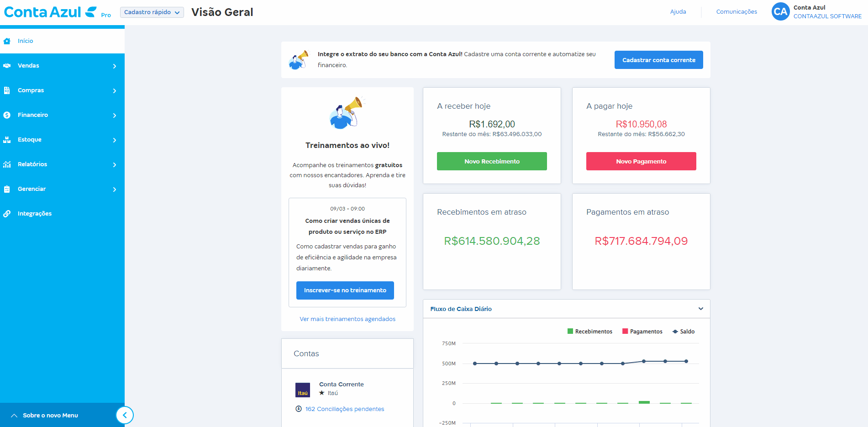Click the download icon beside Conciliações pendentes
This screenshot has width=868, height=427.
point(299,409)
